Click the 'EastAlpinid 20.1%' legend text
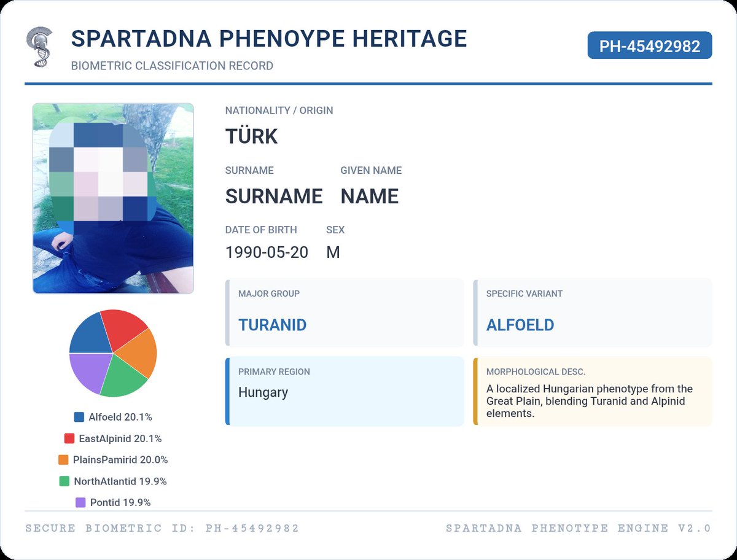 pyautogui.click(x=120, y=438)
